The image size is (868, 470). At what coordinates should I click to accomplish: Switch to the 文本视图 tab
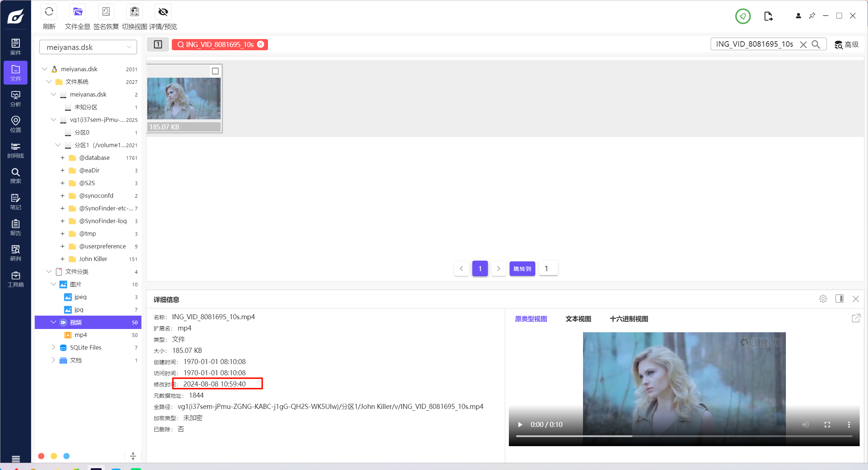578,319
